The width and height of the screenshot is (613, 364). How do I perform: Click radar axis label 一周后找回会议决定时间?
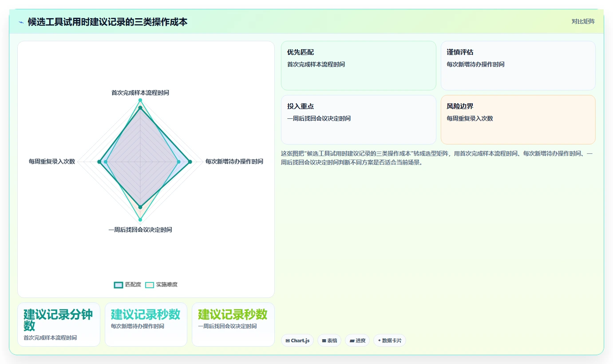[x=140, y=230]
